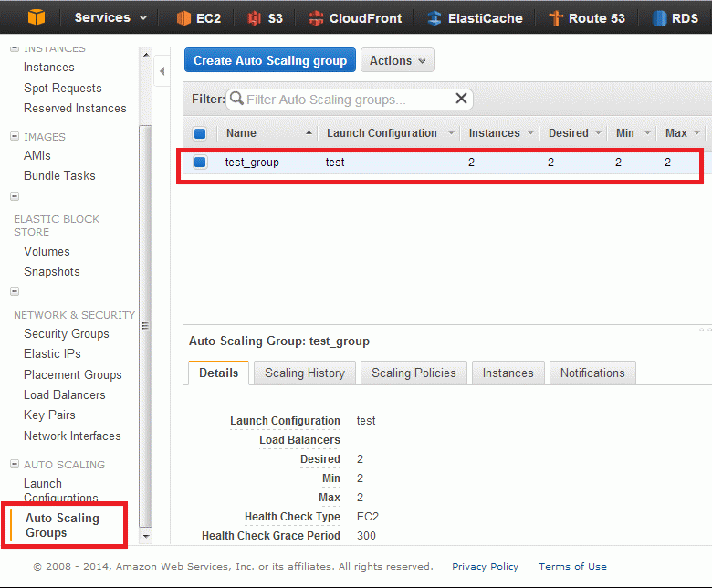Click the Health Check Grace Period label
Image resolution: width=712 pixels, height=588 pixels.
270,536
